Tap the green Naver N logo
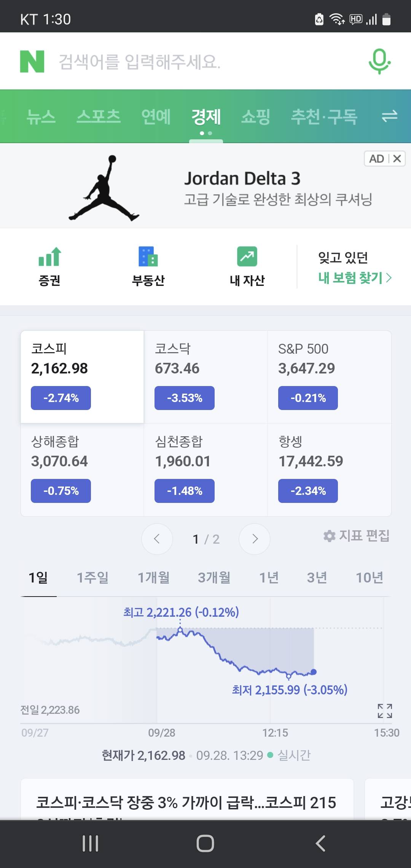This screenshot has width=411, height=868. pos(32,61)
